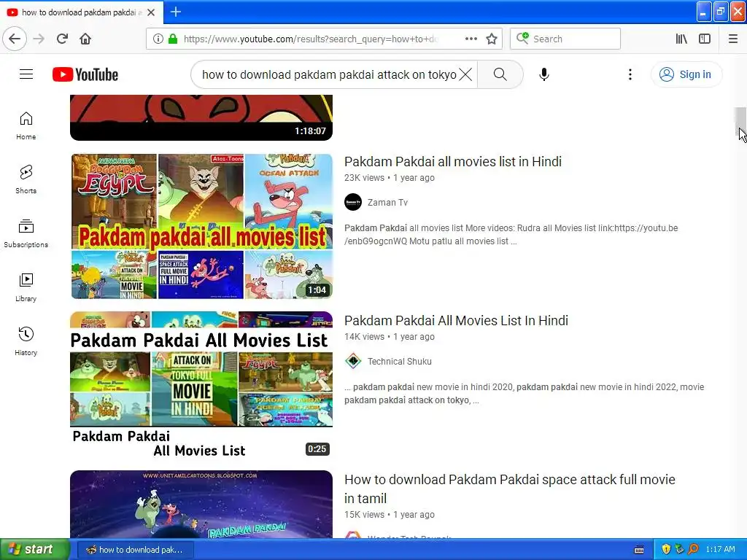Play the 1:18:07 video thumbnail
The height and width of the screenshot is (560, 747).
201,117
